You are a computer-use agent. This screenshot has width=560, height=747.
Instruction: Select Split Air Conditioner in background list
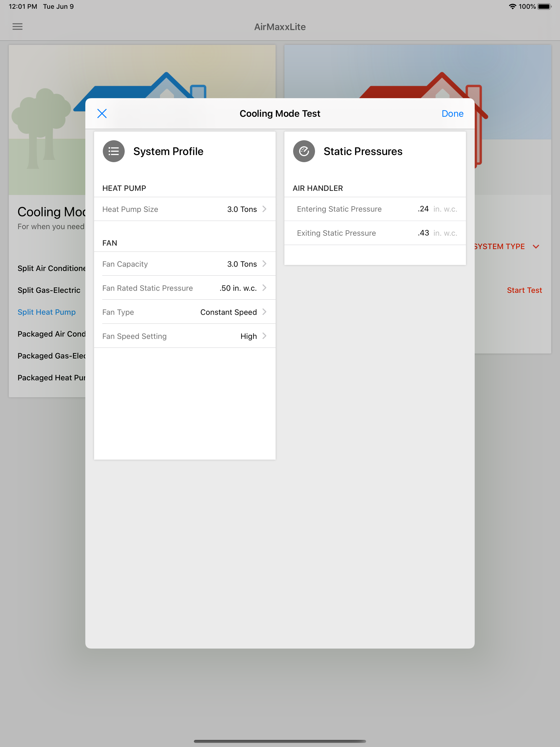(51, 268)
